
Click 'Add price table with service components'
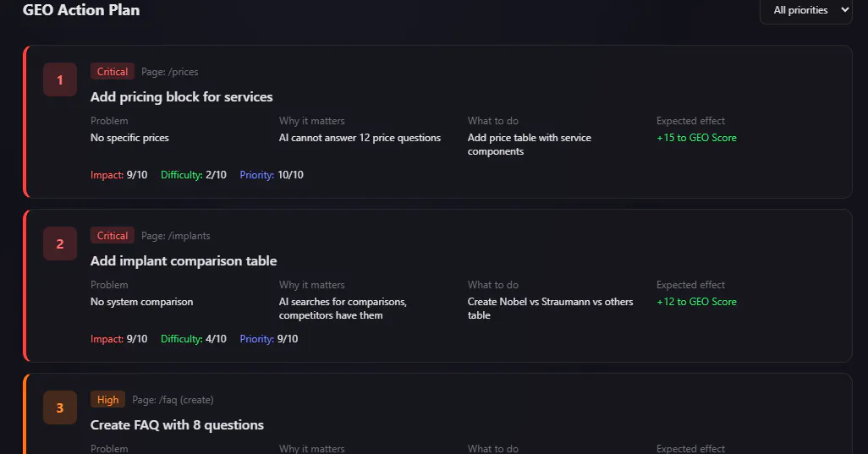(x=530, y=145)
